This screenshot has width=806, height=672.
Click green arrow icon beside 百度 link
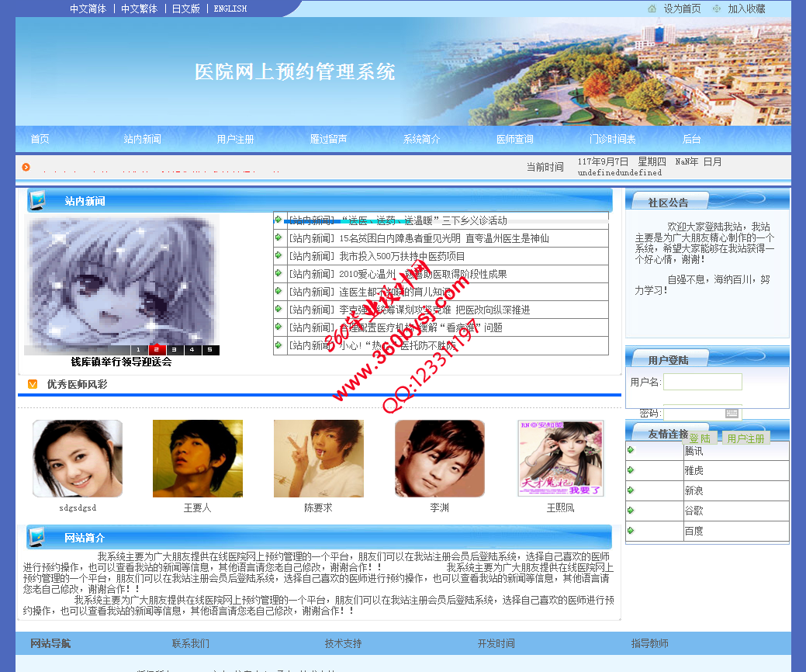point(631,530)
